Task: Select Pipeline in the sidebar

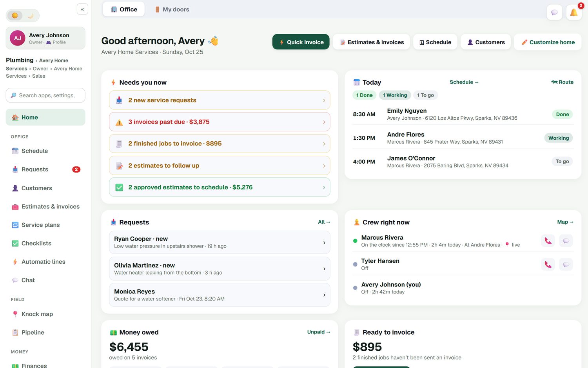Action: click(45, 332)
